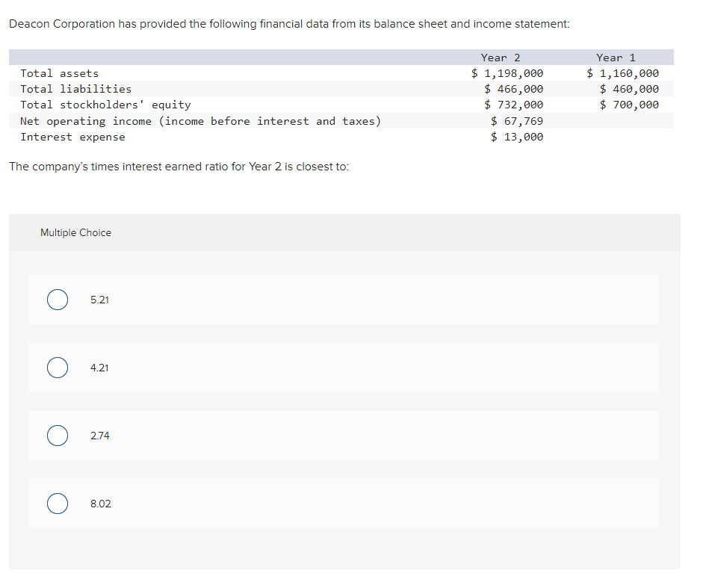Click the 'Multiple Choice' heading text
Viewport: 706px width, 588px height.
click(75, 233)
